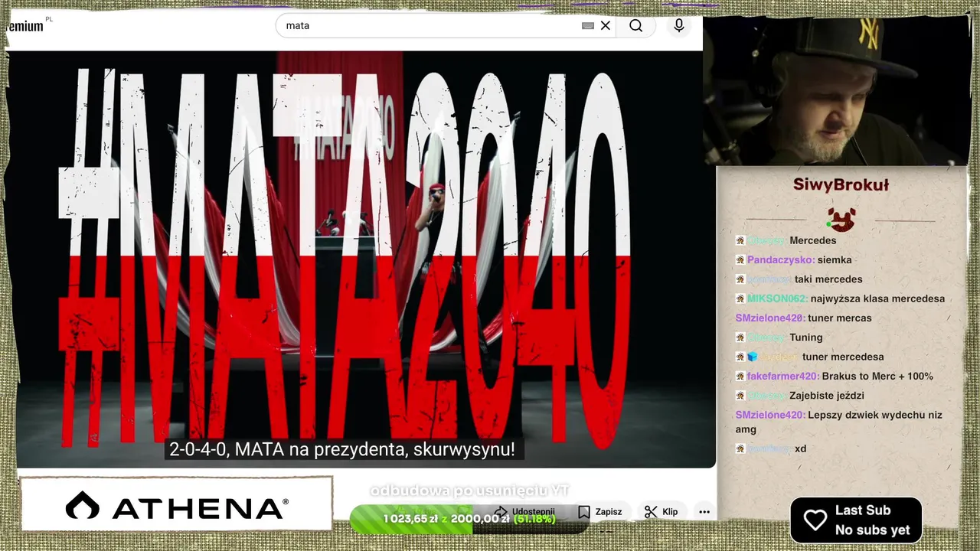The image size is (980, 551).
Task: Click SMzielone420 in "Lepszy dzwiek" message
Action: tap(770, 415)
